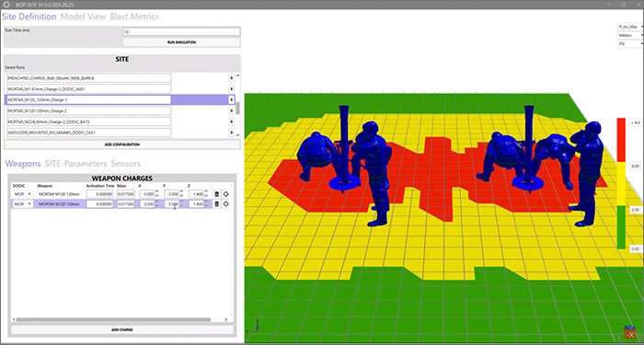
Task: Click Z field on highlighted charge row
Action: click(197, 203)
